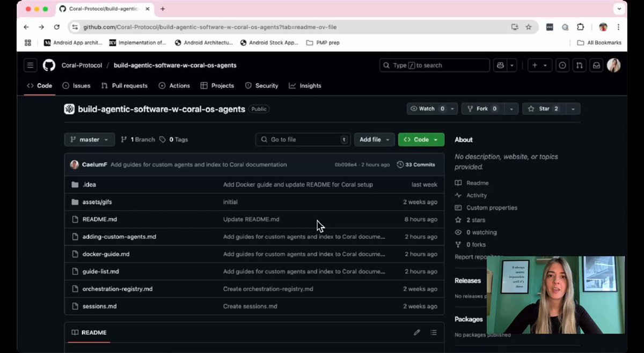Click the install app icon in address bar

(515, 27)
